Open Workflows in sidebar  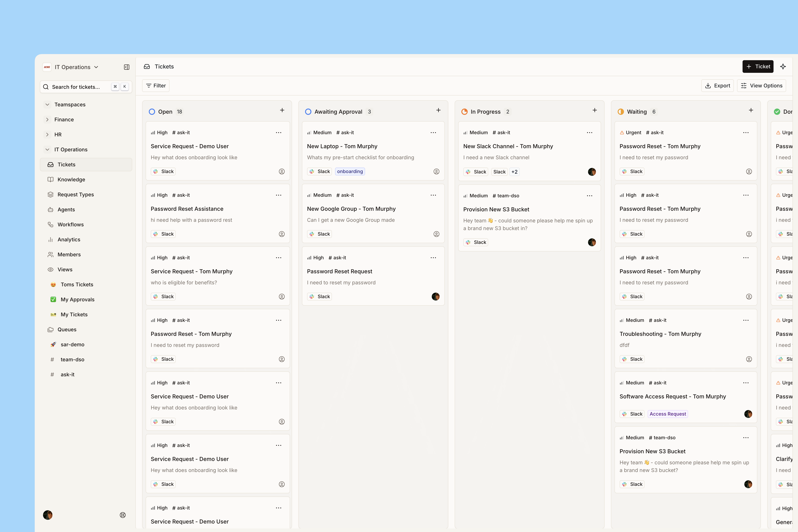tap(71, 225)
